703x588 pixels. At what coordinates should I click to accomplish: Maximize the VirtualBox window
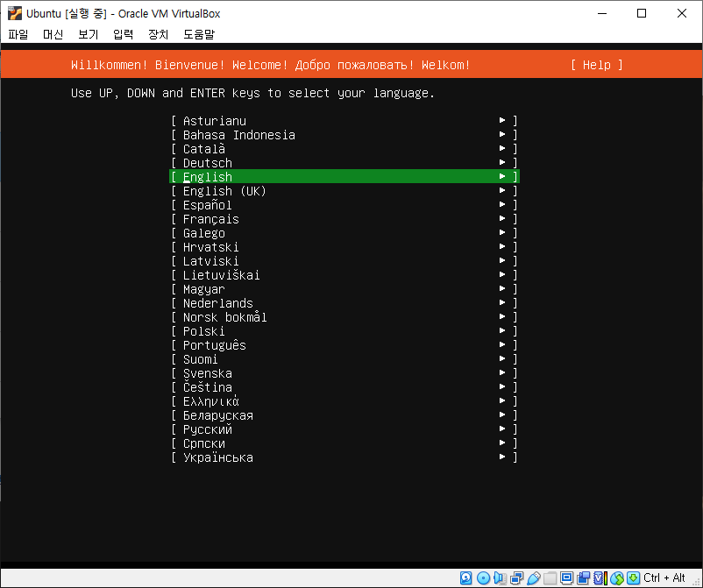(642, 13)
